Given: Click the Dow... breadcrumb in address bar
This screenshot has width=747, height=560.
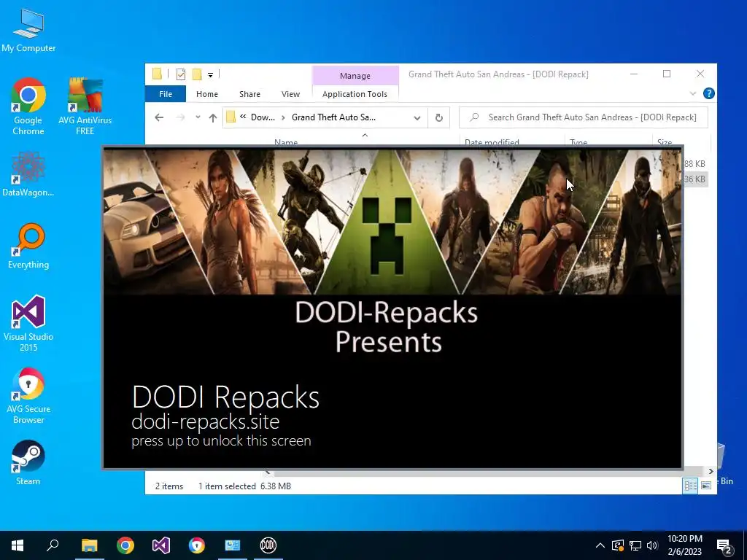Looking at the screenshot, I should point(263,117).
